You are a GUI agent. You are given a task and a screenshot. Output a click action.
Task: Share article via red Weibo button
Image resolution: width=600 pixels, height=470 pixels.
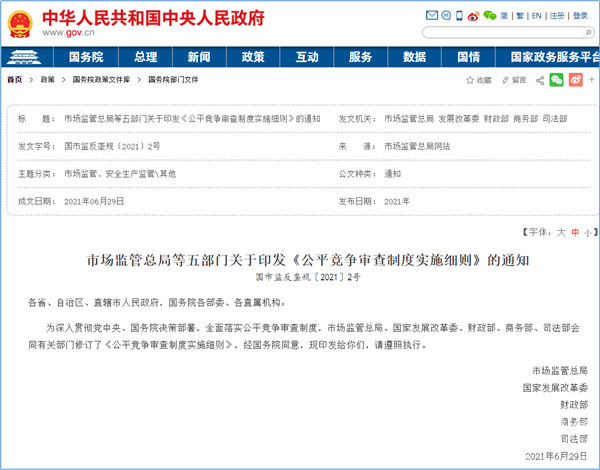[x=573, y=79]
